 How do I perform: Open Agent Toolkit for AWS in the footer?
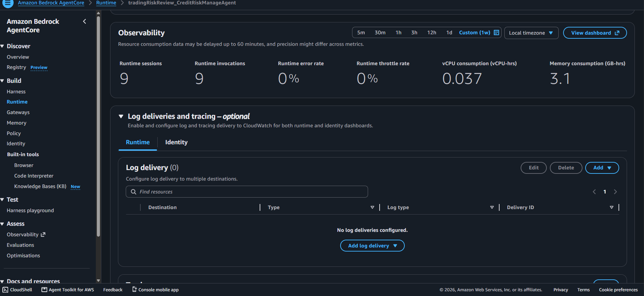68,290
